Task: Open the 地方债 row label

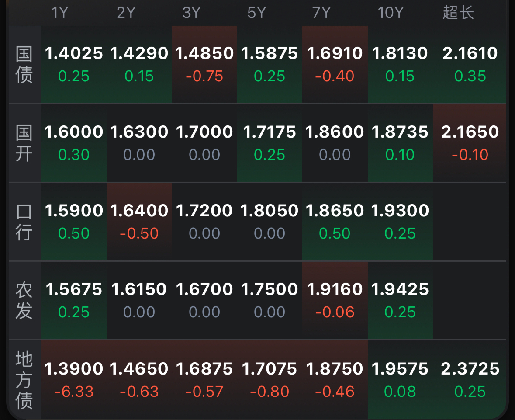Action: pyautogui.click(x=24, y=380)
